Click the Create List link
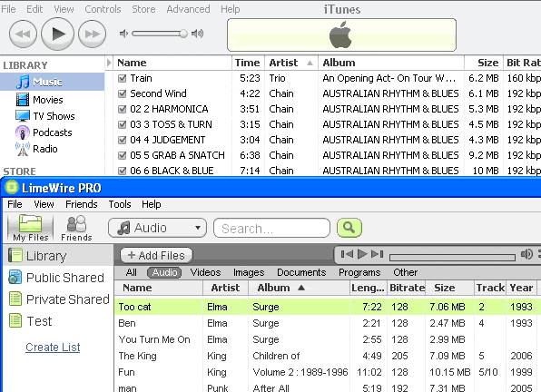 pos(53,347)
